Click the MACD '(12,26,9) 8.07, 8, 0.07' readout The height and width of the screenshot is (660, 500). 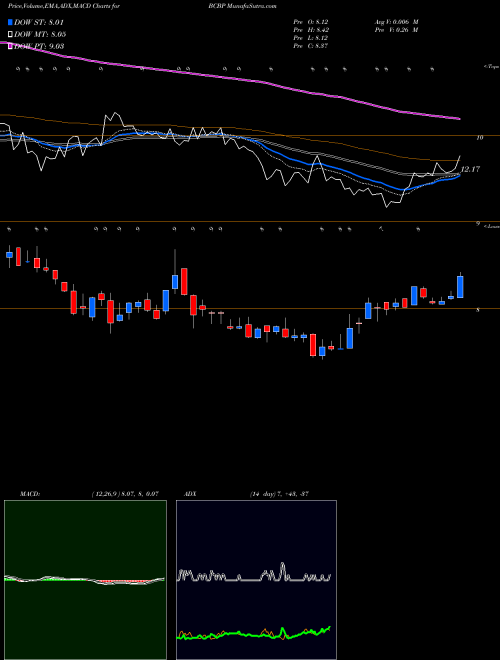(125, 494)
